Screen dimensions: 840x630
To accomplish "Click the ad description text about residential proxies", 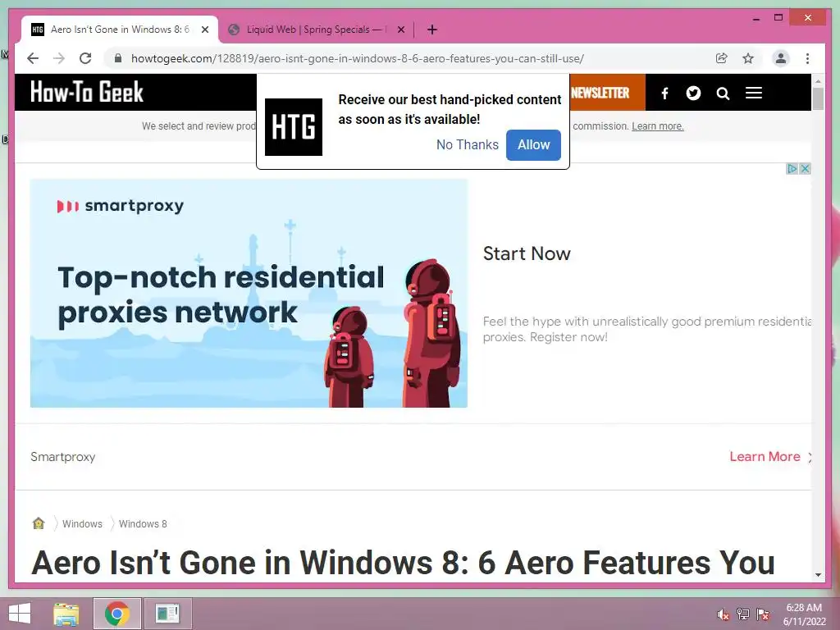I will 646,329.
